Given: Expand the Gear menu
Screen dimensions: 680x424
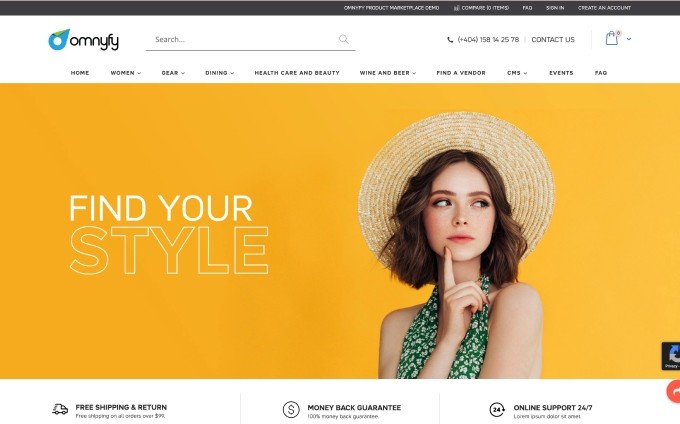Looking at the screenshot, I should [173, 73].
